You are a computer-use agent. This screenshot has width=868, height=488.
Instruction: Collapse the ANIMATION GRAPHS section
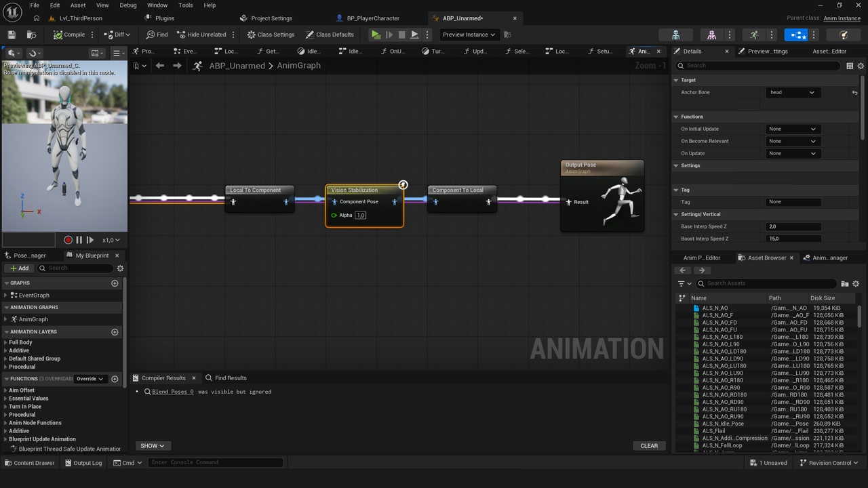(x=6, y=307)
